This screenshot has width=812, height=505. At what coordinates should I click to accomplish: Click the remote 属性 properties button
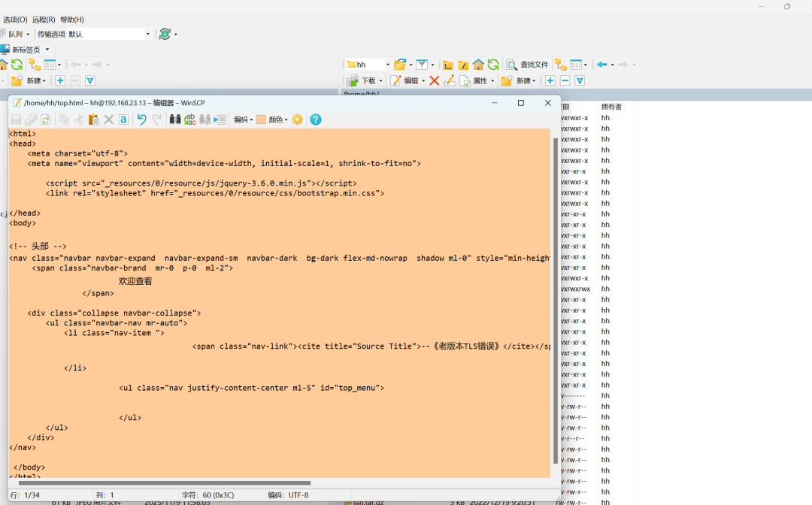tap(474, 80)
